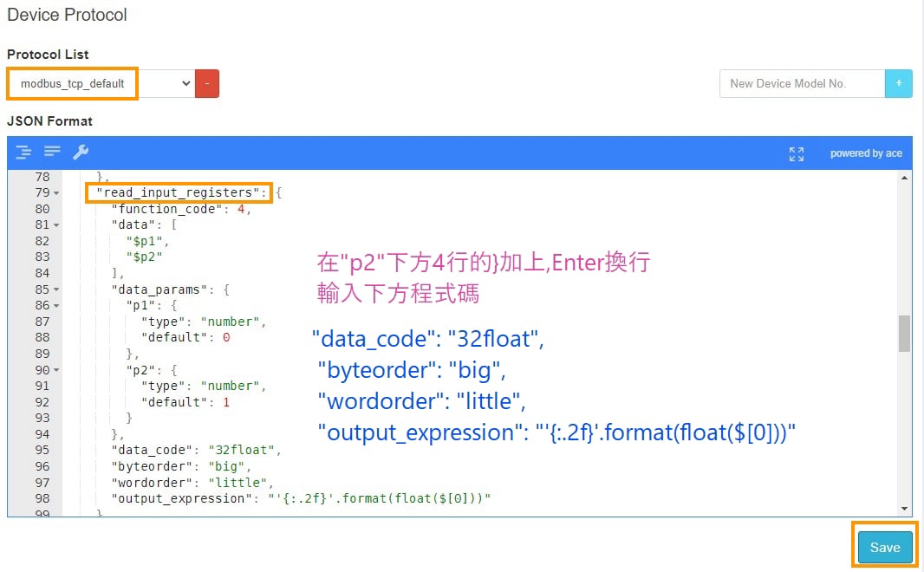Click the "read_input_registers" key in the code
This screenshot has height=572, width=924.
179,193
